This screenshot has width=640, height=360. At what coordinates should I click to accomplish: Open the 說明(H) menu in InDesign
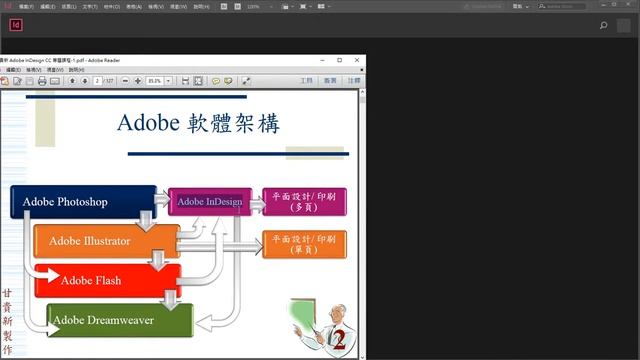[201, 7]
